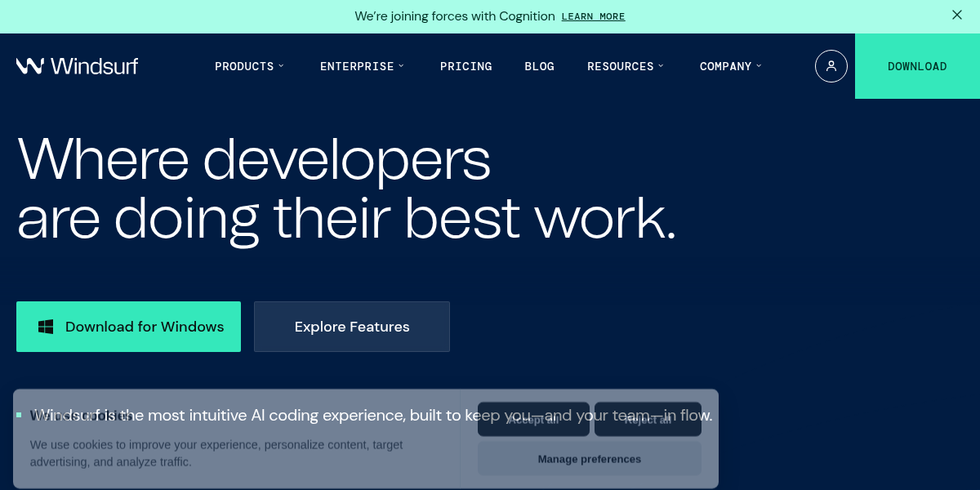Open Manage preferences for cookies
The width and height of the screenshot is (980, 490).
click(589, 459)
